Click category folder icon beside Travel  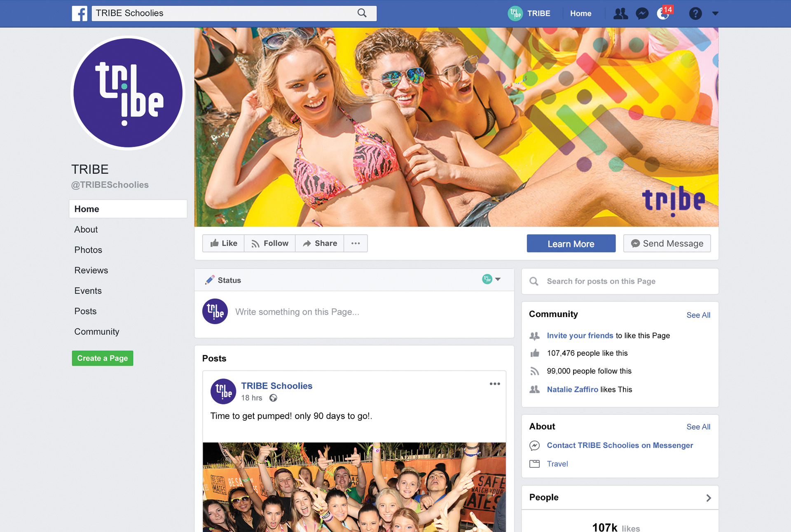click(x=534, y=464)
